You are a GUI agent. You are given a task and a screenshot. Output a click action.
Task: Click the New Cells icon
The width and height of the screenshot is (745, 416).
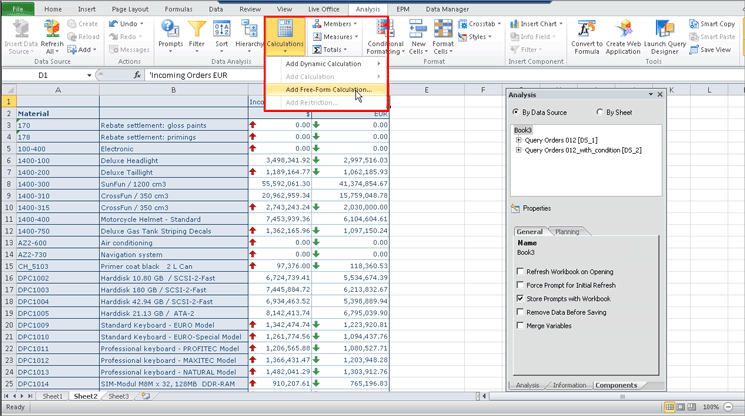click(x=418, y=29)
